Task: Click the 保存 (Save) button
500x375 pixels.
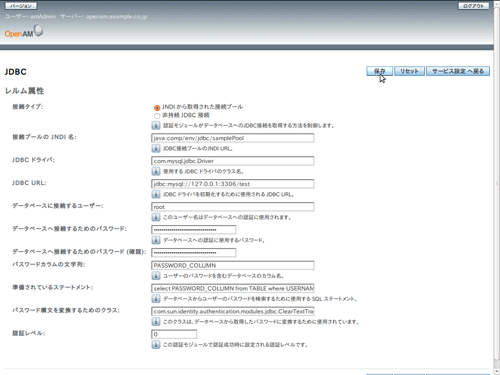Action: pyautogui.click(x=379, y=71)
